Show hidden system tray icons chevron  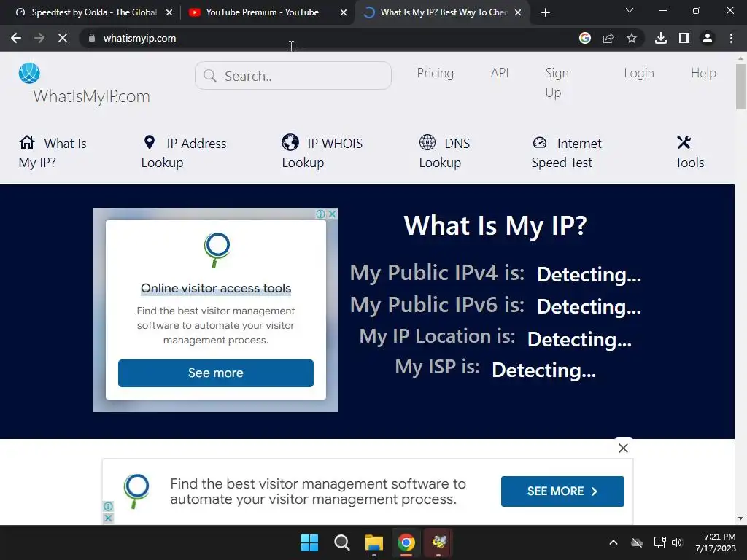click(614, 542)
